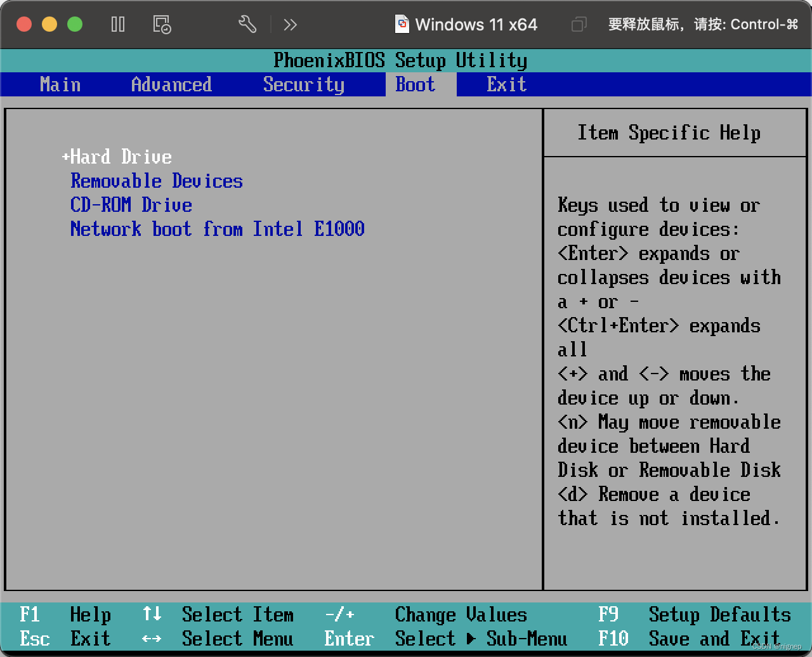
Task: Click the Esc Exit key legend
Action: click(65, 639)
